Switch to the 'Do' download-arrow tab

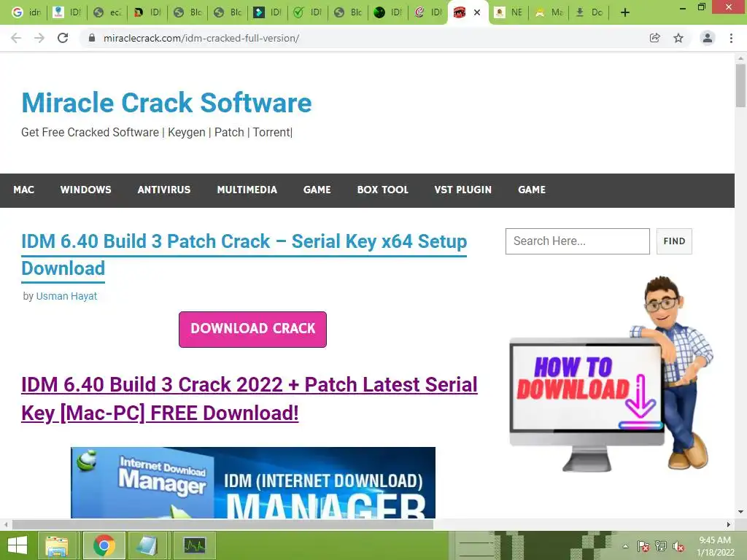tap(589, 12)
